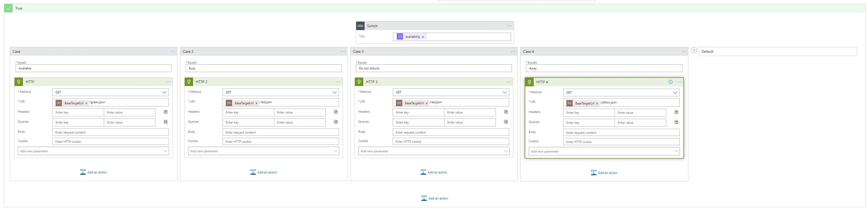Open the HTTP 4 action ellipsis menu
Image resolution: width=868 pixels, height=209 pixels.
pos(679,82)
